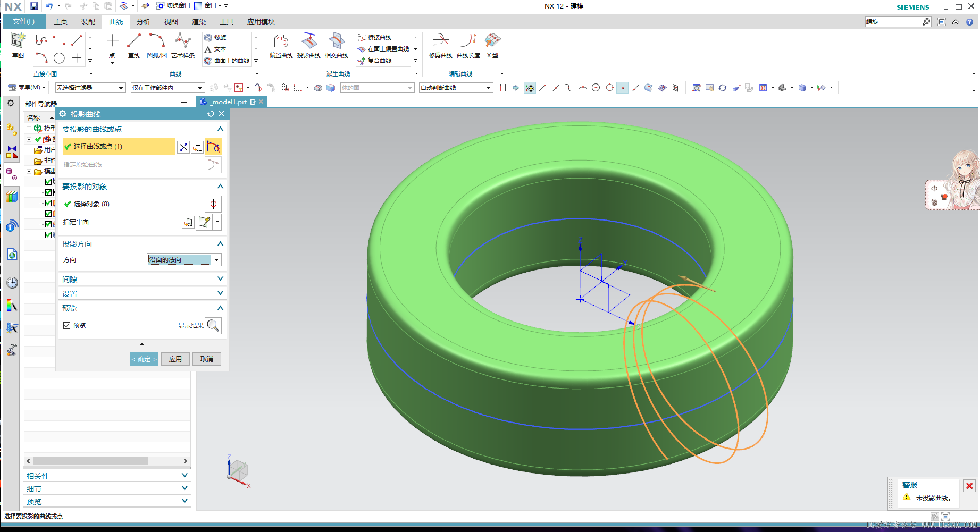Click the 艺术样条 studio spline tool
The height and width of the screenshot is (532, 980).
pyautogui.click(x=183, y=43)
